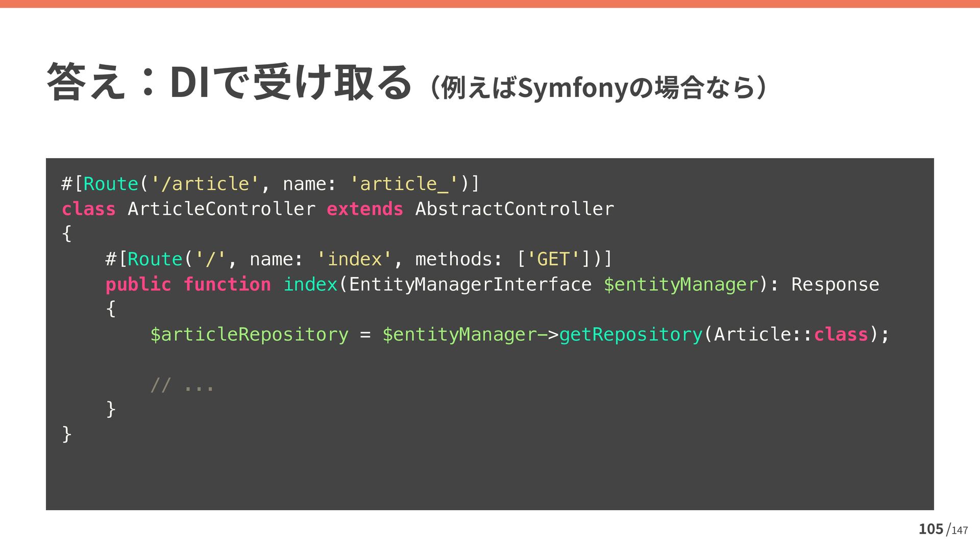Click the 'GET' methods string
Screen dimensions: 980x551
pos(553,259)
